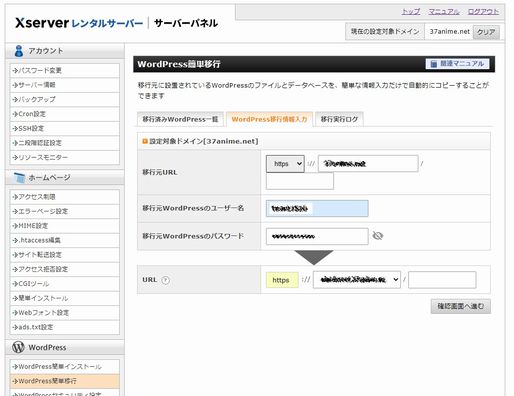
Task: Open the https protocol dropdown for source URL
Action: click(x=285, y=164)
